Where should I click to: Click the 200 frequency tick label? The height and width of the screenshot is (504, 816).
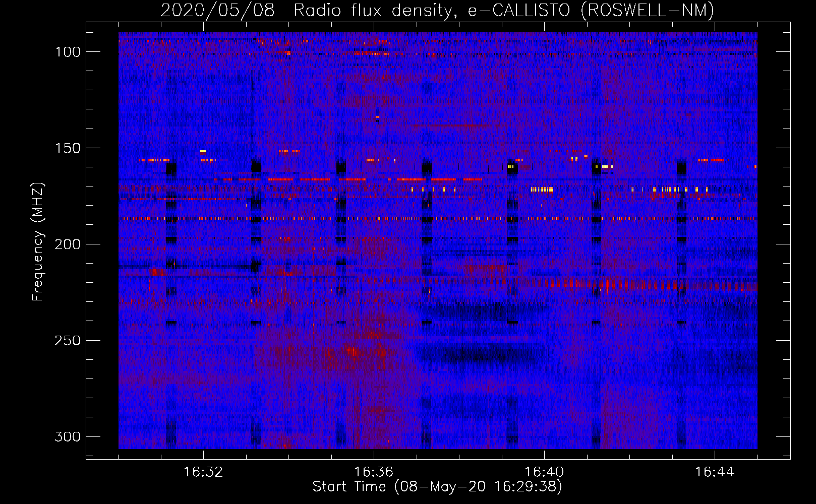(x=68, y=244)
